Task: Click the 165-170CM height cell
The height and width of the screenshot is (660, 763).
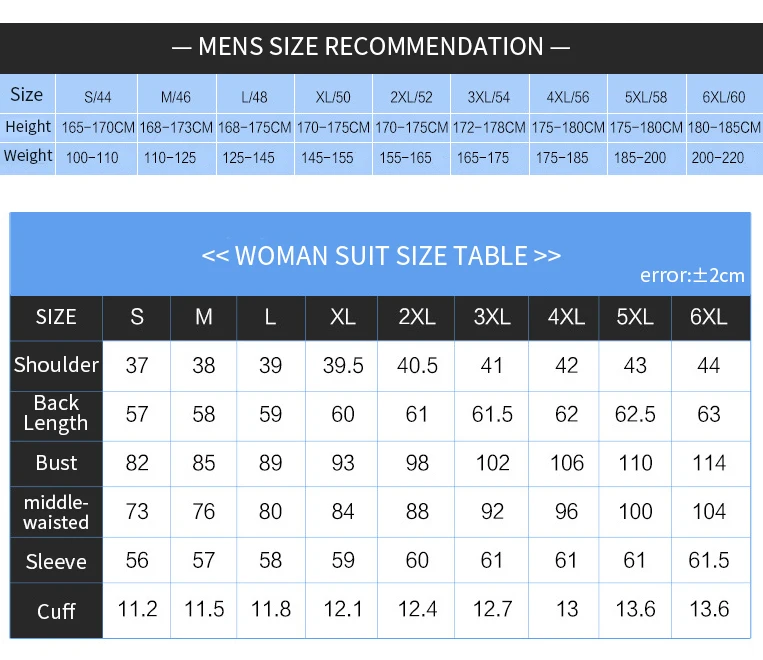Action: [98, 128]
